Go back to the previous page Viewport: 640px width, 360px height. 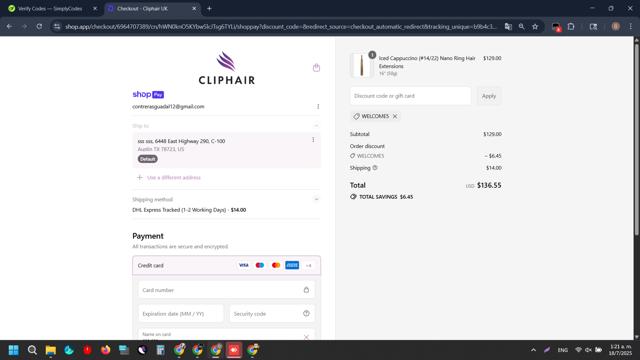pyautogui.click(x=9, y=27)
